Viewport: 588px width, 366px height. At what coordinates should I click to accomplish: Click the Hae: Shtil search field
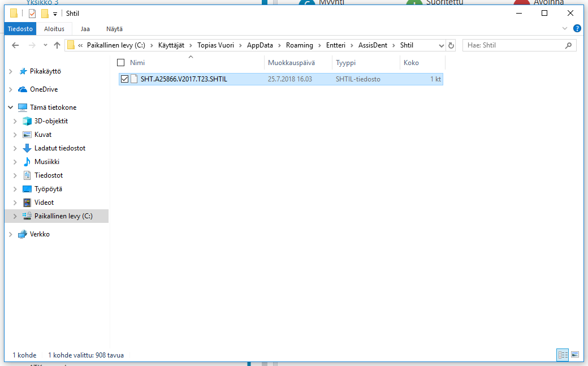click(514, 45)
